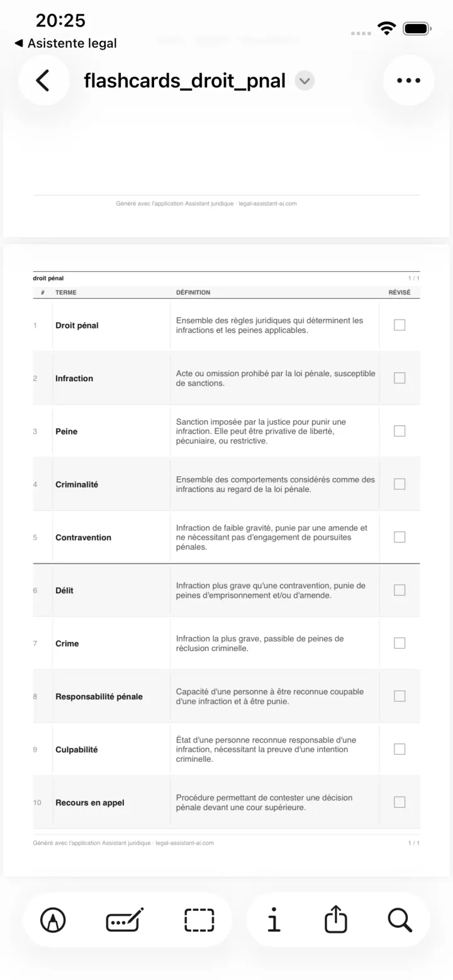Show document info

pos(273,920)
